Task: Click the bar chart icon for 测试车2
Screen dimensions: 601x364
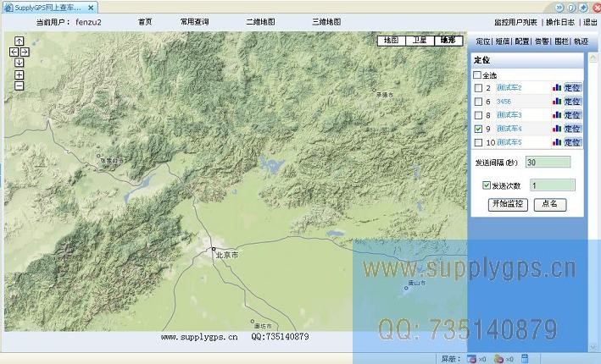Action: (557, 88)
